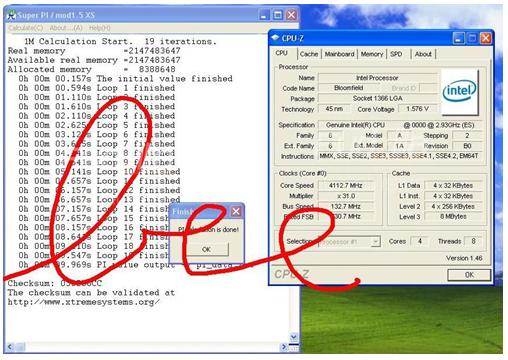Close the CPU-Z window
The width and height of the screenshot is (508, 360).
[486, 38]
